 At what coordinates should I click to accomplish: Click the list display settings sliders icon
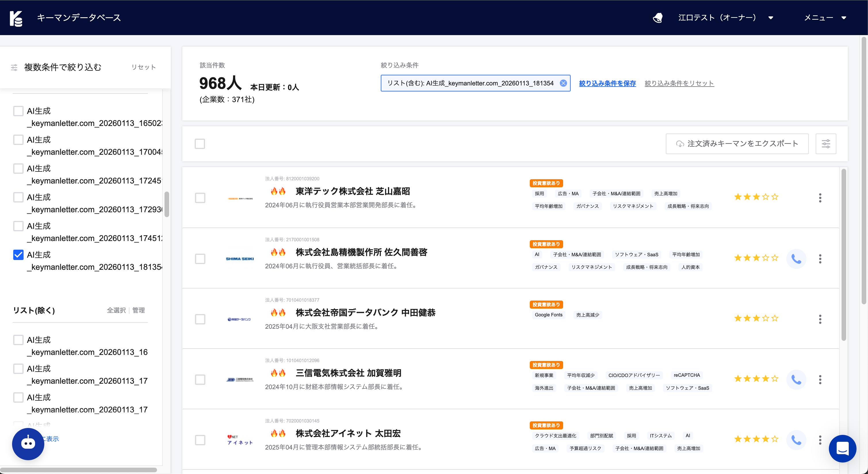click(x=825, y=144)
